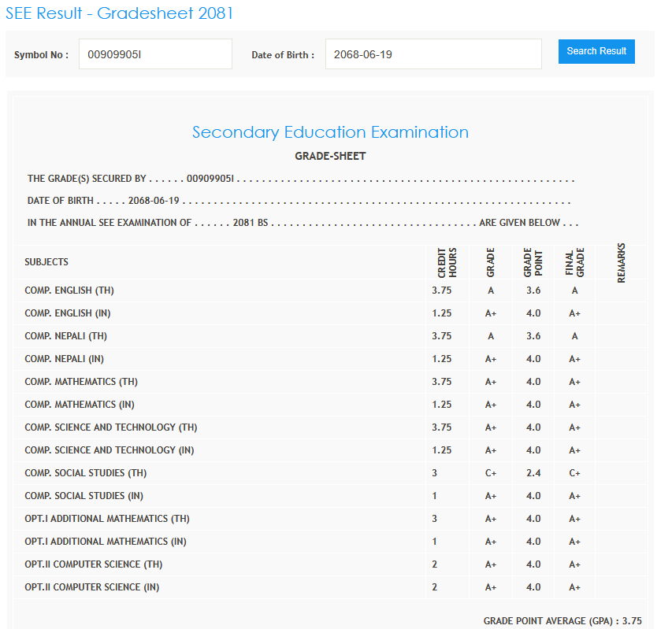Click the GRADE-SHEET subheading

pyautogui.click(x=330, y=156)
